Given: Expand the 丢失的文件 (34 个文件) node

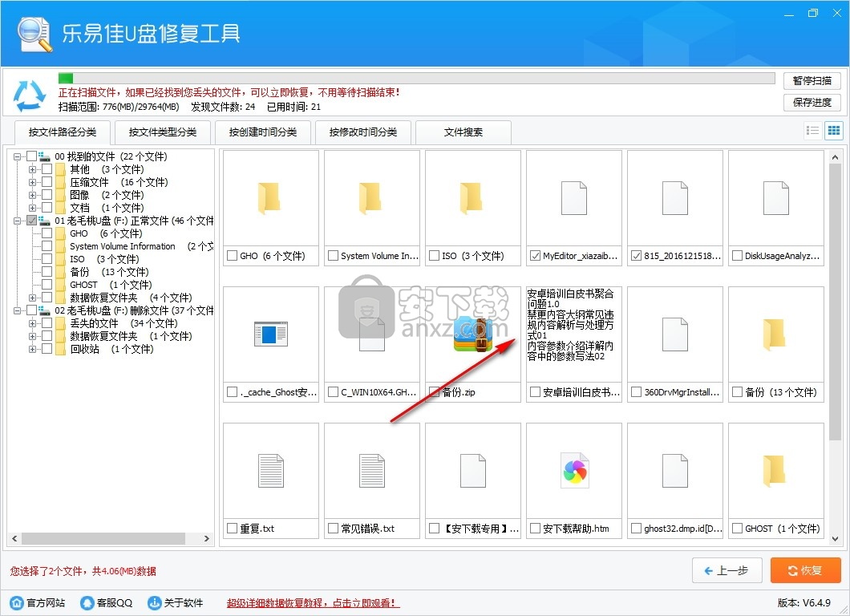Looking at the screenshot, I should click(x=33, y=323).
